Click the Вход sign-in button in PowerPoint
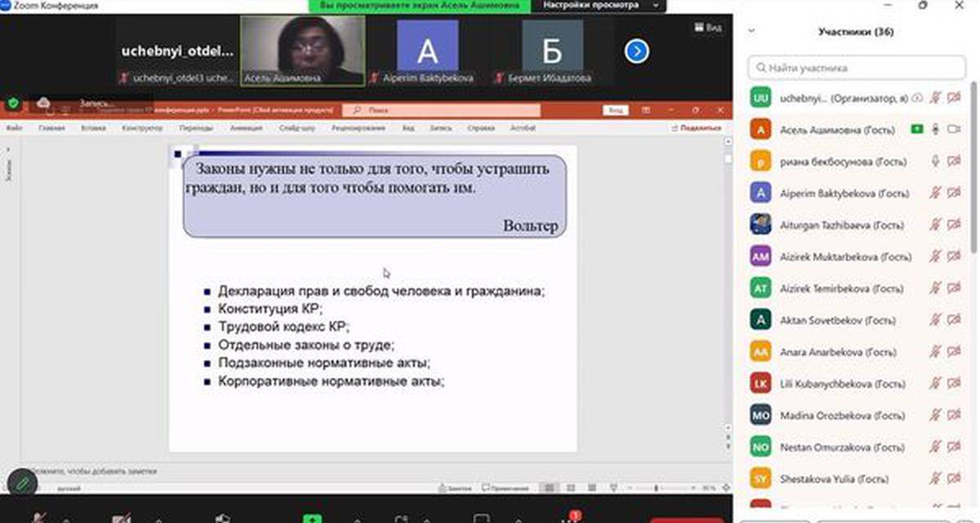The width and height of the screenshot is (980, 523). pos(617,110)
